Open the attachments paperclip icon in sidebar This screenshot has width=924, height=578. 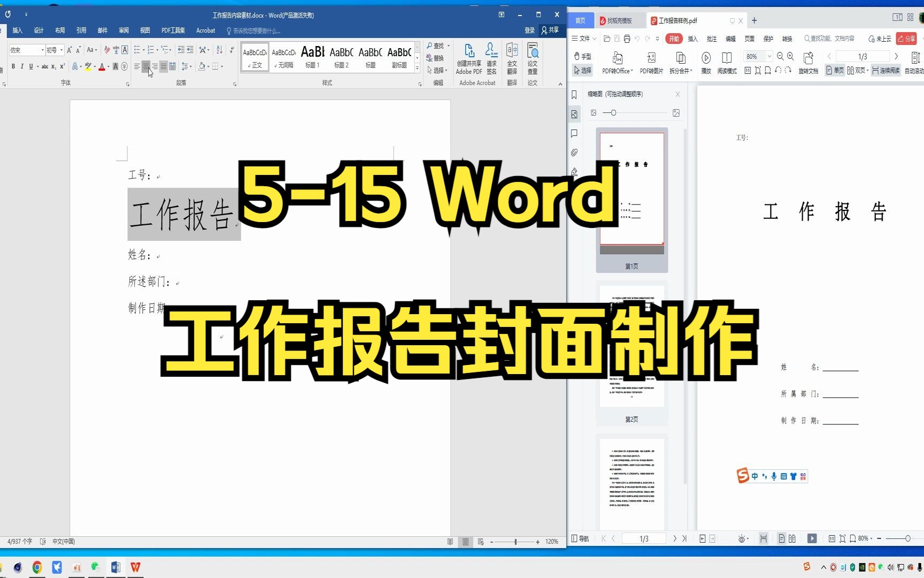[574, 153]
